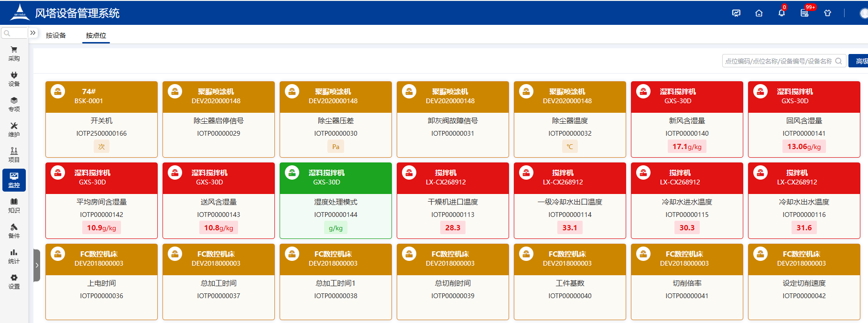Focus the sidebar menu search box
868x323 pixels.
point(14,33)
